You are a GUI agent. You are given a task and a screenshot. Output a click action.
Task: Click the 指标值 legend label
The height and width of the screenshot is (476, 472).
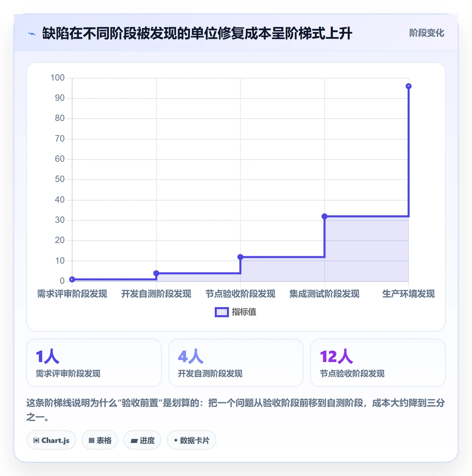click(244, 312)
